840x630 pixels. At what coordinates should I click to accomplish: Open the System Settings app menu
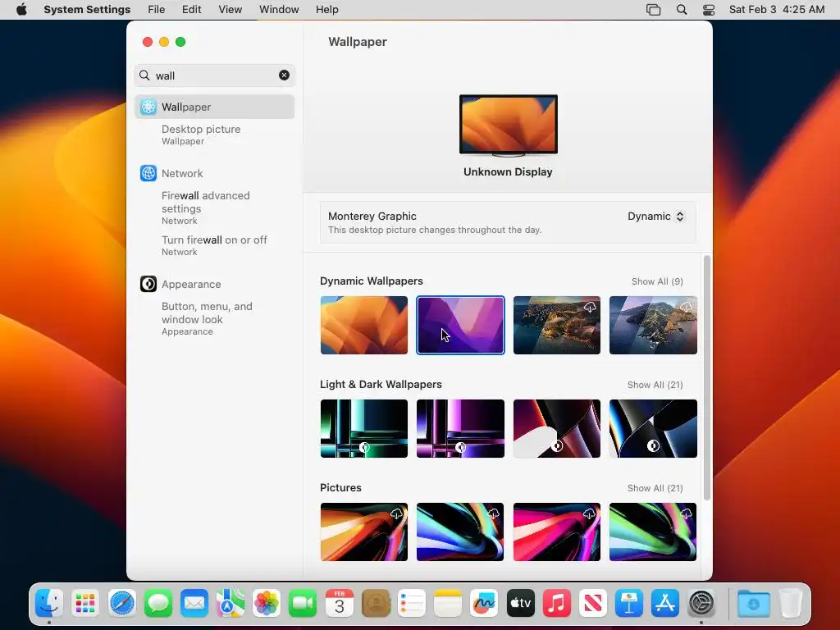(x=87, y=10)
